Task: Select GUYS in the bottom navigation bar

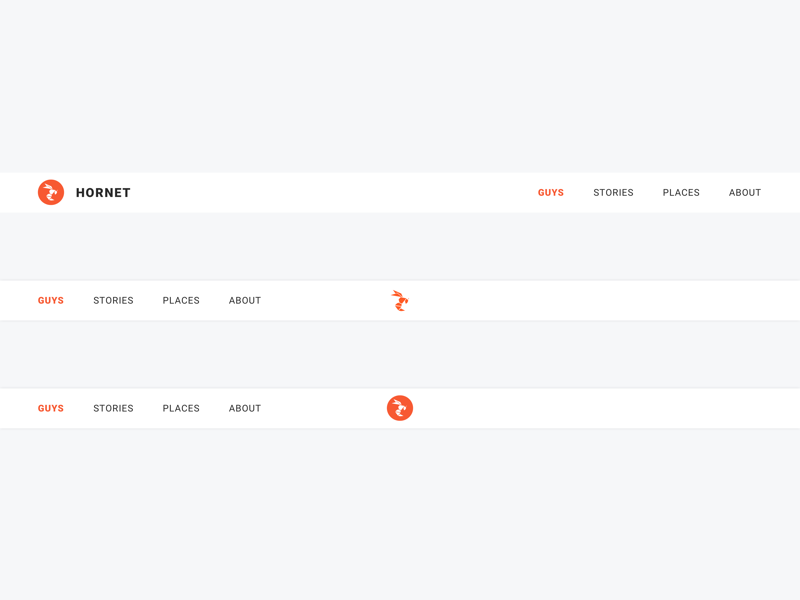Action: [50, 408]
